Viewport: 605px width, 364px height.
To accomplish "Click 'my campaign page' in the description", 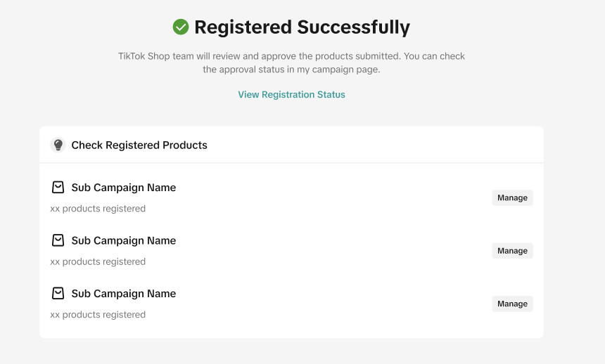I will coord(343,70).
